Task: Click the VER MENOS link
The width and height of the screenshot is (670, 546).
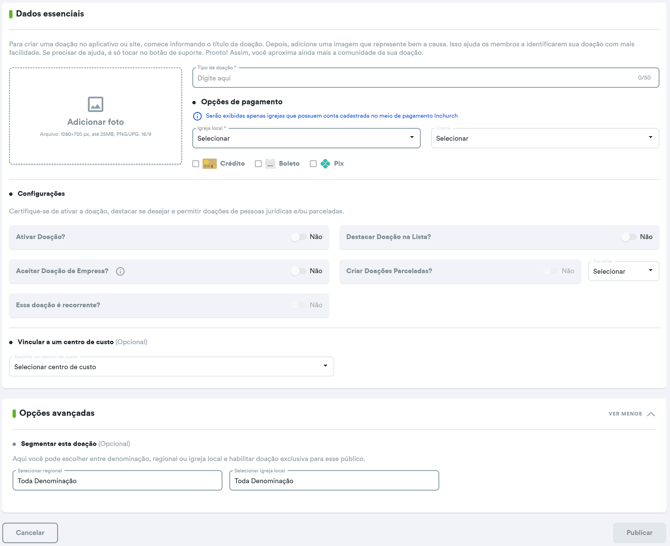Action: (625, 414)
